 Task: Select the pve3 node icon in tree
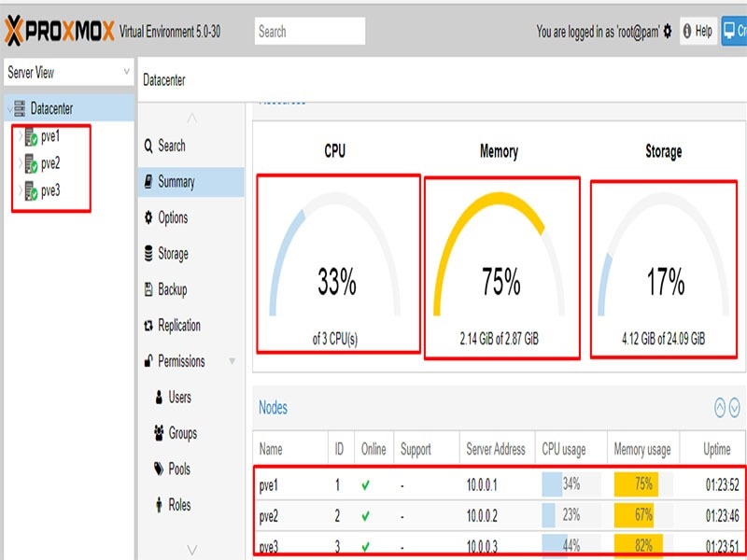(x=31, y=191)
